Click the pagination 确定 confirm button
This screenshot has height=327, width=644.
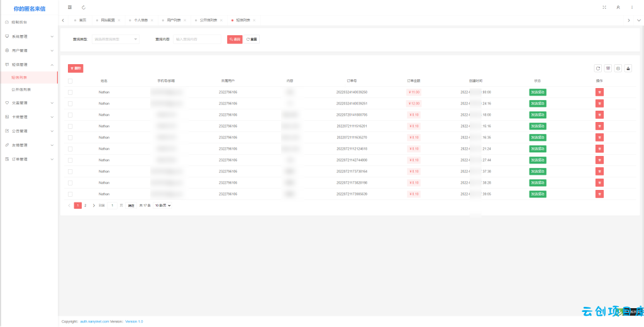(131, 206)
